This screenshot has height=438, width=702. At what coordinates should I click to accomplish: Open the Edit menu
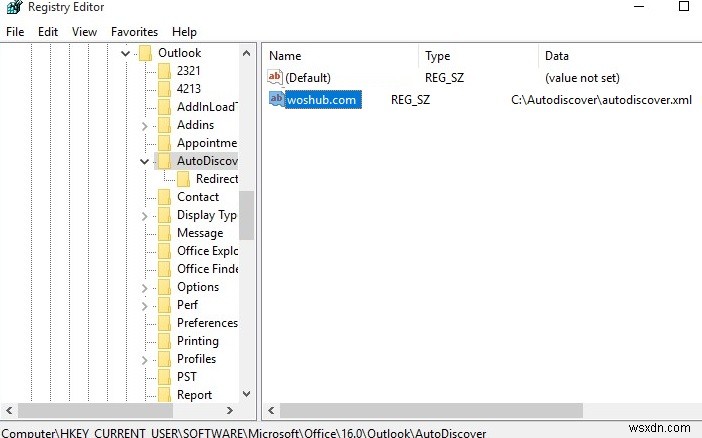tap(48, 32)
